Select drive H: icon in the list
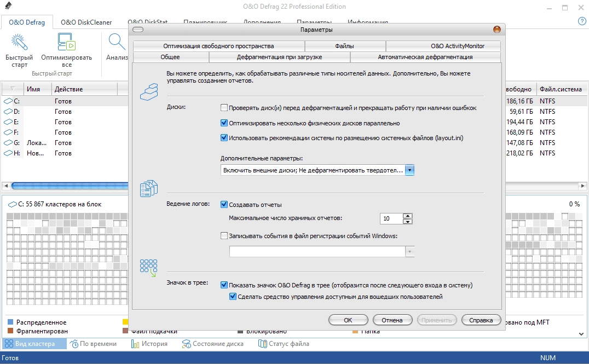Image resolution: width=589 pixels, height=364 pixels. (8, 153)
